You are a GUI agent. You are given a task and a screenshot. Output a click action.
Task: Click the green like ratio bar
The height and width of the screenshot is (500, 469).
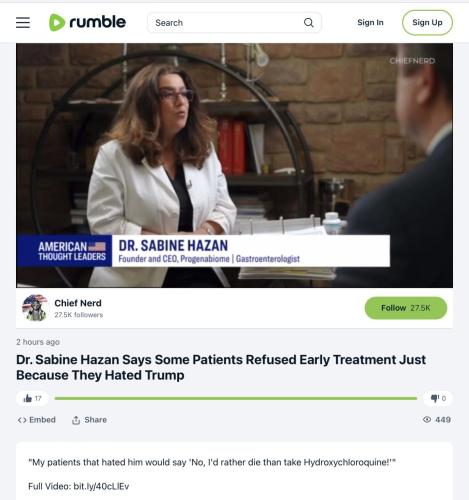coord(236,398)
